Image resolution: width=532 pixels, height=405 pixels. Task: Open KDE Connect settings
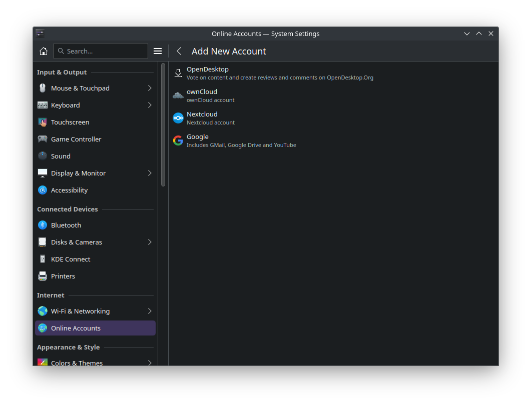point(71,259)
